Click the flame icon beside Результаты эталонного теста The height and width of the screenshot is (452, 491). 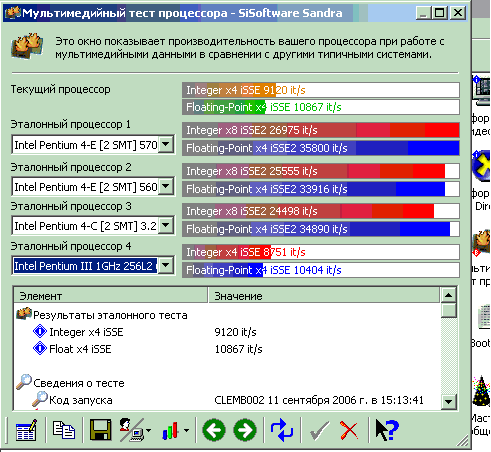point(23,314)
